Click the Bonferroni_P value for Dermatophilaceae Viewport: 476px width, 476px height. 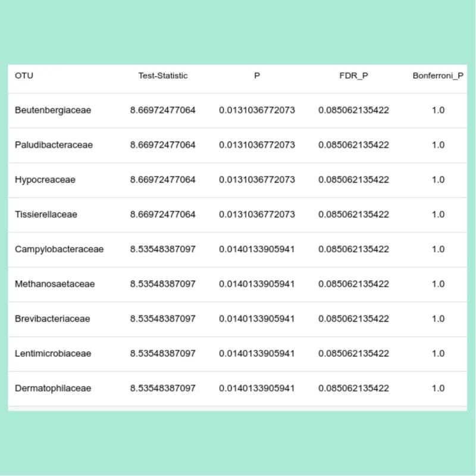[438, 388]
